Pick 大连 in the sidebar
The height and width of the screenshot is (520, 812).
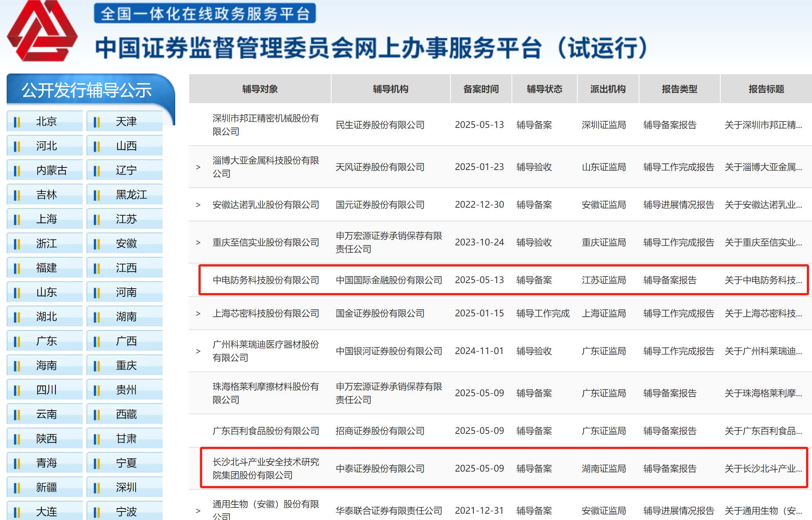point(45,511)
